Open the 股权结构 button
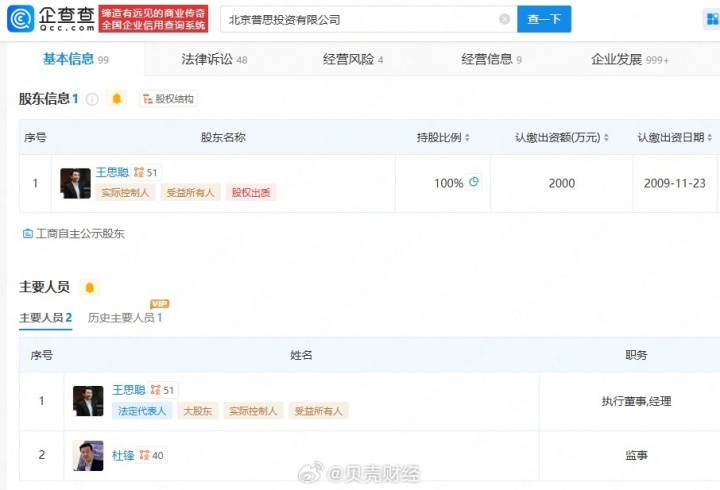The width and height of the screenshot is (720, 490). (169, 99)
